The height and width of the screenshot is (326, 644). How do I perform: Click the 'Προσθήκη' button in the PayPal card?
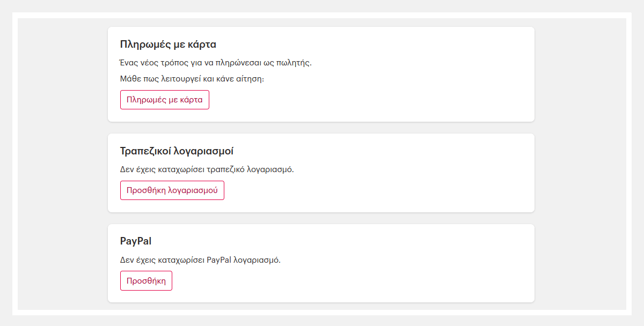146,281
